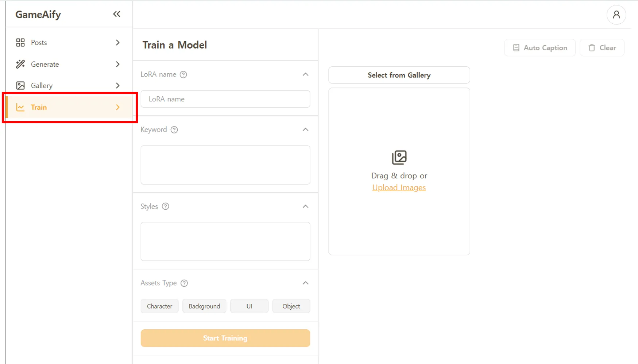The width and height of the screenshot is (638, 364).
Task: Show help for Styles
Action: [x=166, y=206]
